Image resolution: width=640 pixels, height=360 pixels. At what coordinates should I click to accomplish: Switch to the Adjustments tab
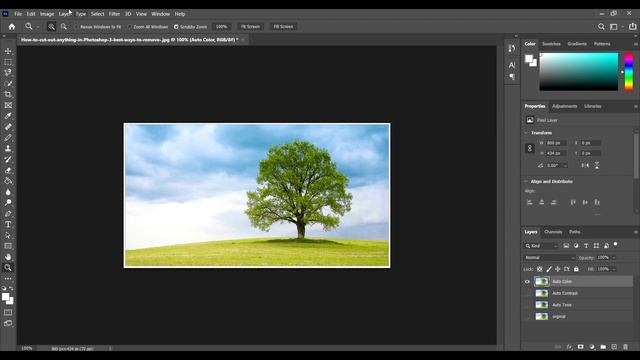coord(564,106)
